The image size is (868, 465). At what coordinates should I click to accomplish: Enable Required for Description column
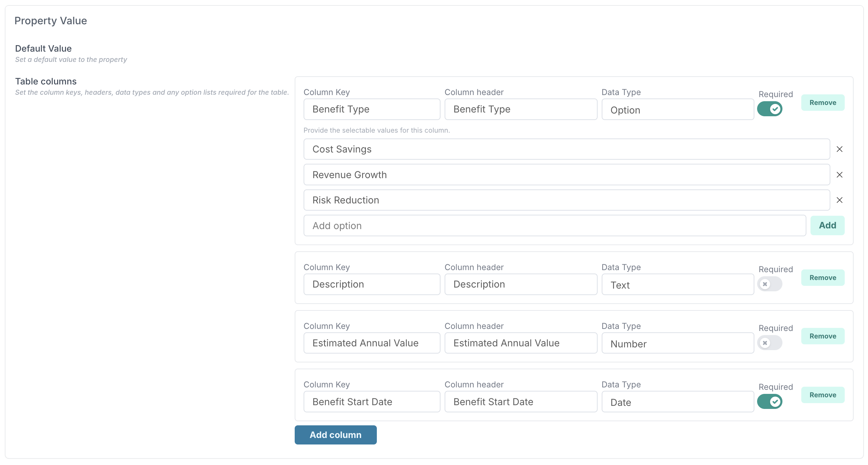click(769, 284)
